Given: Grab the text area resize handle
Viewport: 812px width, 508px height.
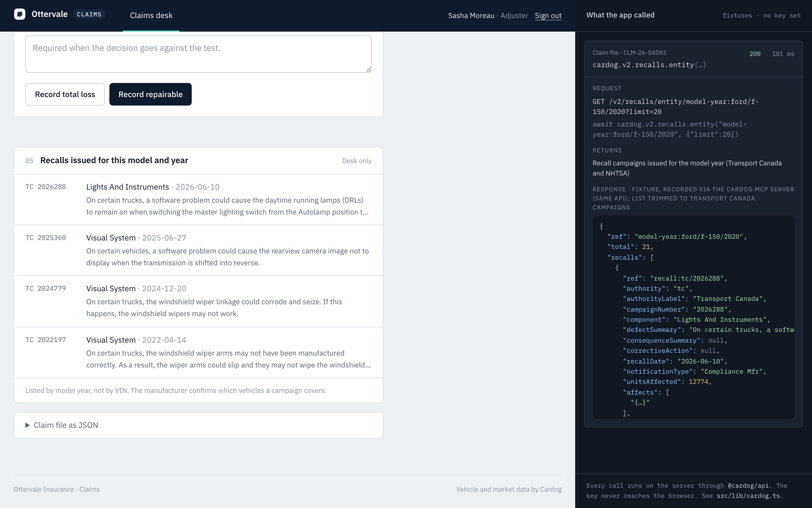Looking at the screenshot, I should 369,69.
